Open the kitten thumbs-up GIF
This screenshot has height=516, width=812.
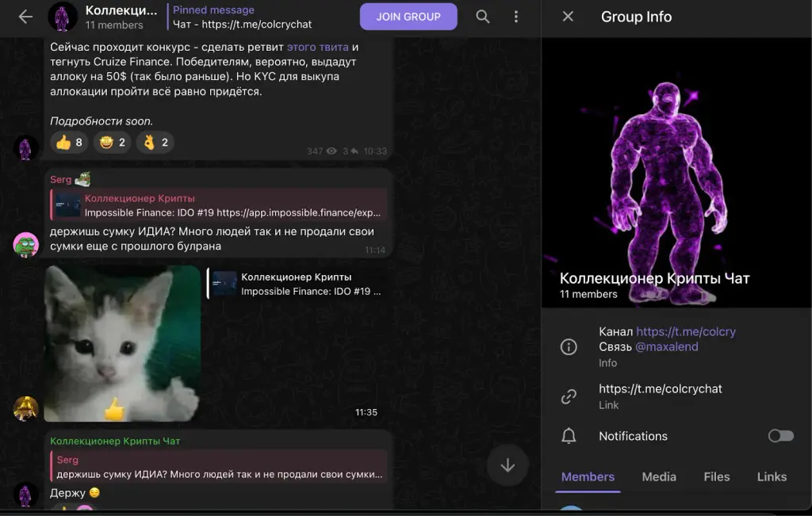tap(122, 344)
